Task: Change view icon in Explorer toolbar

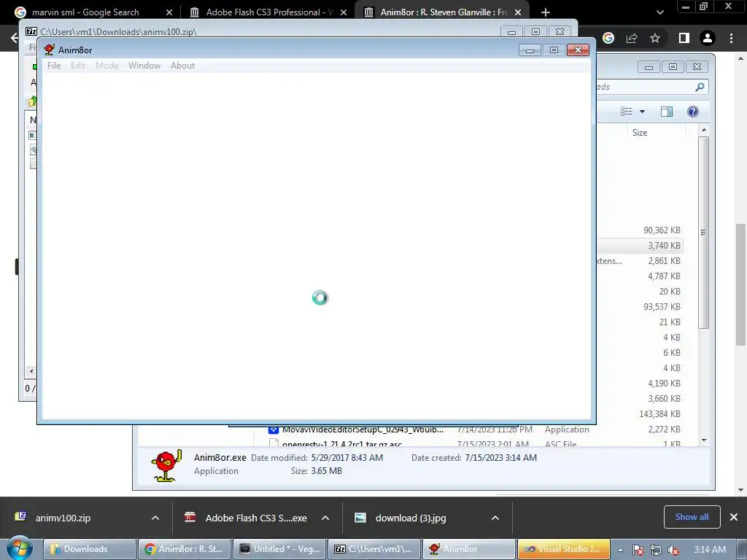Action: (x=626, y=112)
